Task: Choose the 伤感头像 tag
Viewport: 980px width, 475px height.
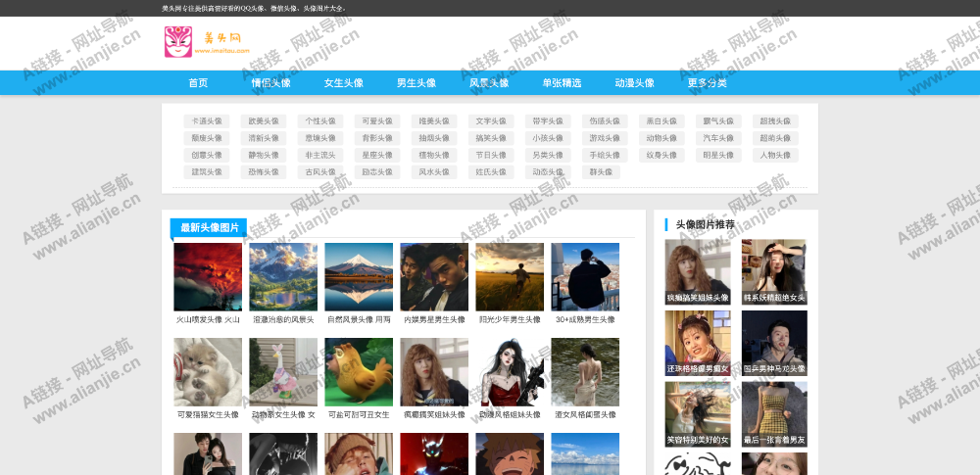Action: (605, 121)
